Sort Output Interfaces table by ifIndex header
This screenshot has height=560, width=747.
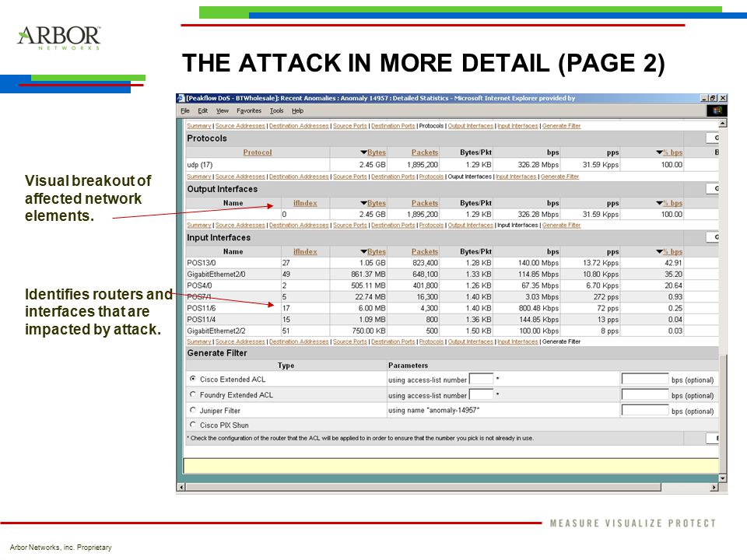[305, 203]
